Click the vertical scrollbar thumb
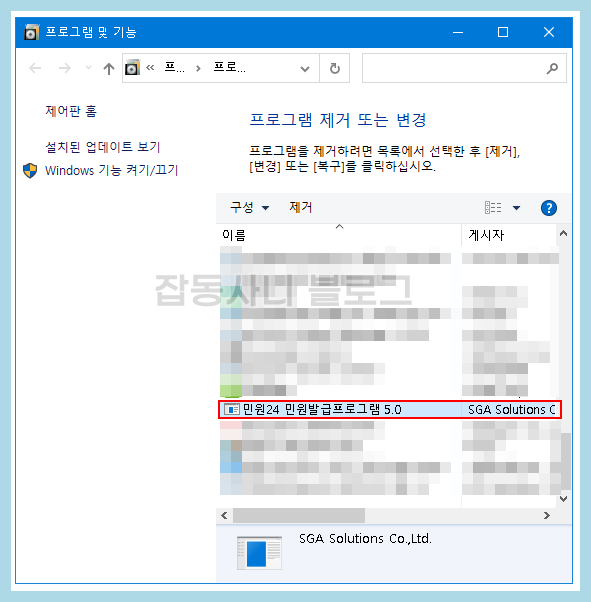591x602 pixels. (x=564, y=461)
